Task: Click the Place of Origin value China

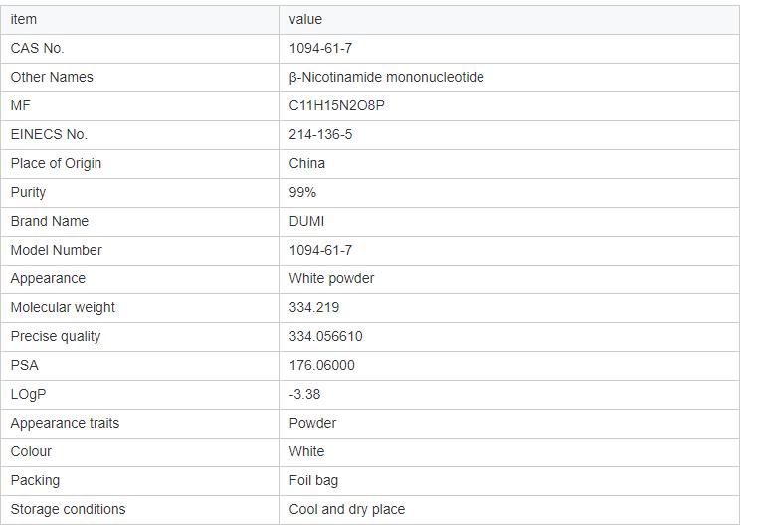Action: click(307, 163)
